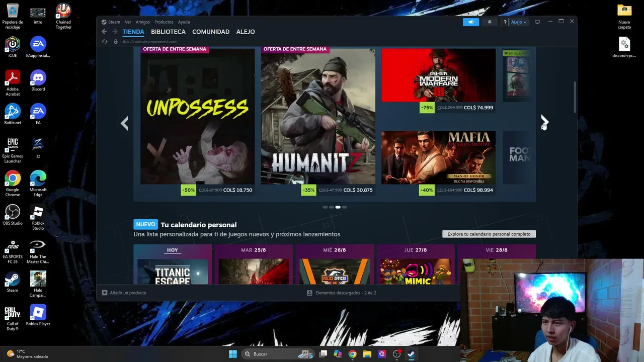Open the Steam menu
Screen dimensions: 644x362
tap(114, 22)
